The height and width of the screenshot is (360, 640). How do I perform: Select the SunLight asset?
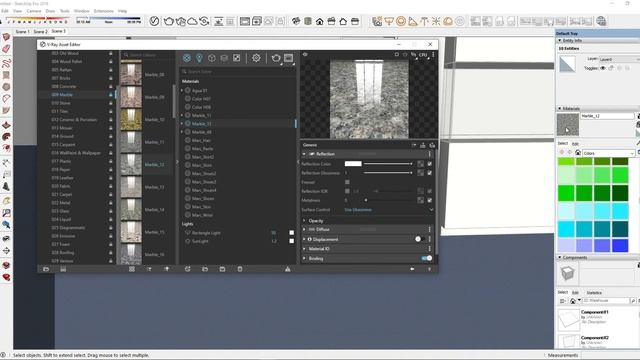[200, 241]
